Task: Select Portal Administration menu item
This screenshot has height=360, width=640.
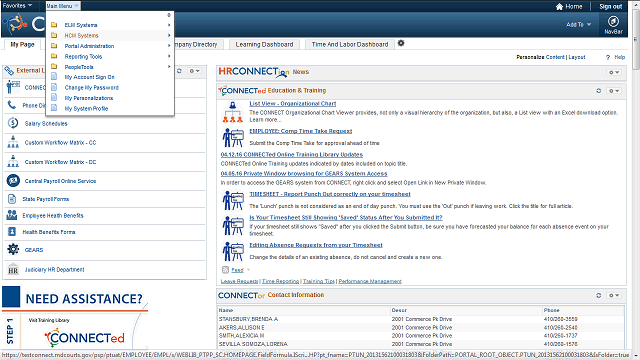Action: click(89, 46)
